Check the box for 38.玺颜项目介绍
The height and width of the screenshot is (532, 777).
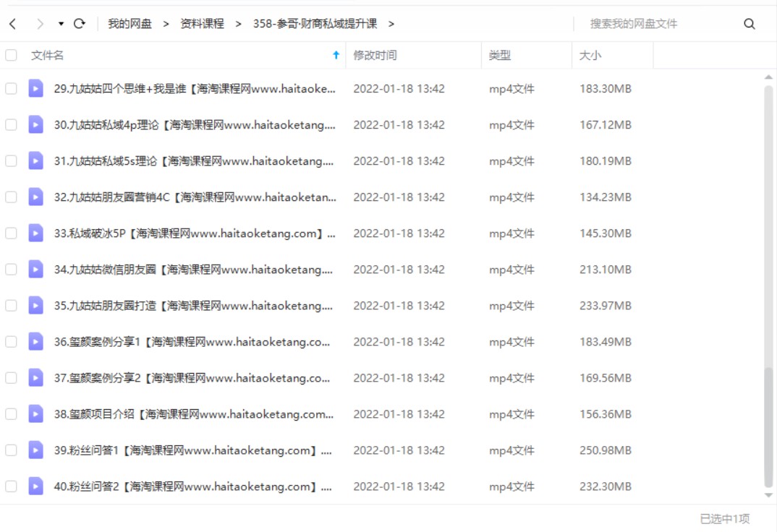coord(11,413)
